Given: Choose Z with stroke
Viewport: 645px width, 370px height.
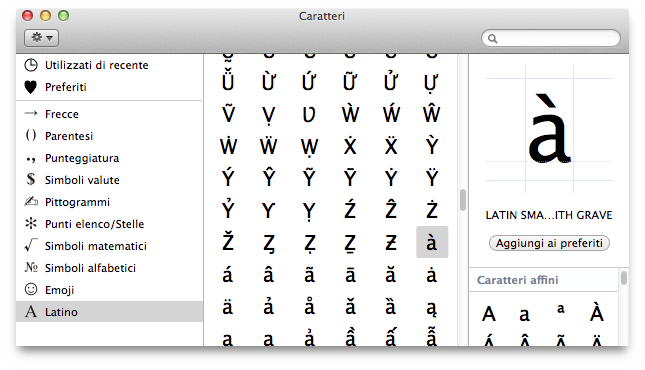Looking at the screenshot, I should (391, 243).
